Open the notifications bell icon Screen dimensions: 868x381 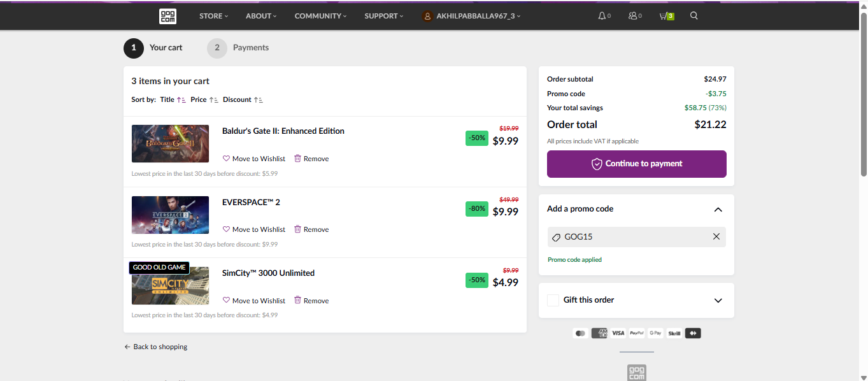click(602, 16)
